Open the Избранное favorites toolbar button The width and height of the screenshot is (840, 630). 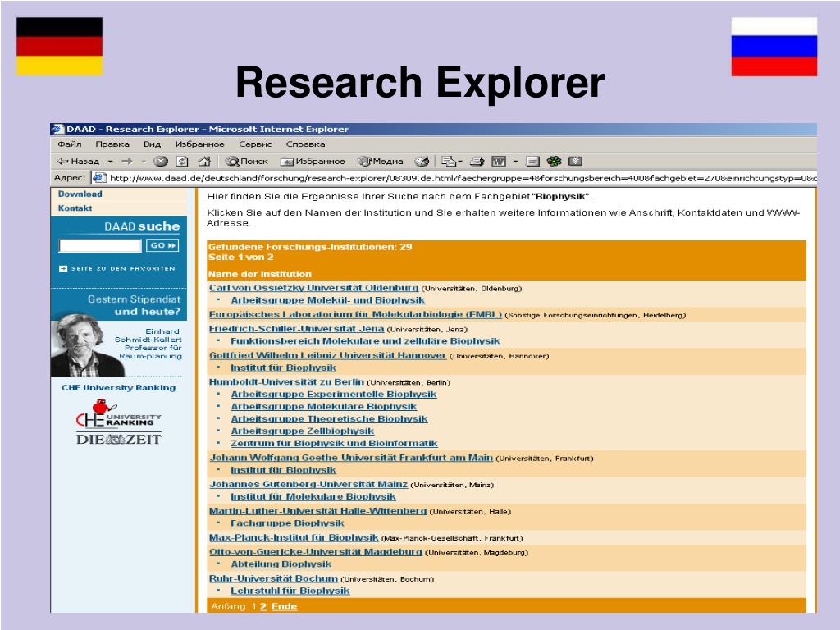click(x=313, y=162)
